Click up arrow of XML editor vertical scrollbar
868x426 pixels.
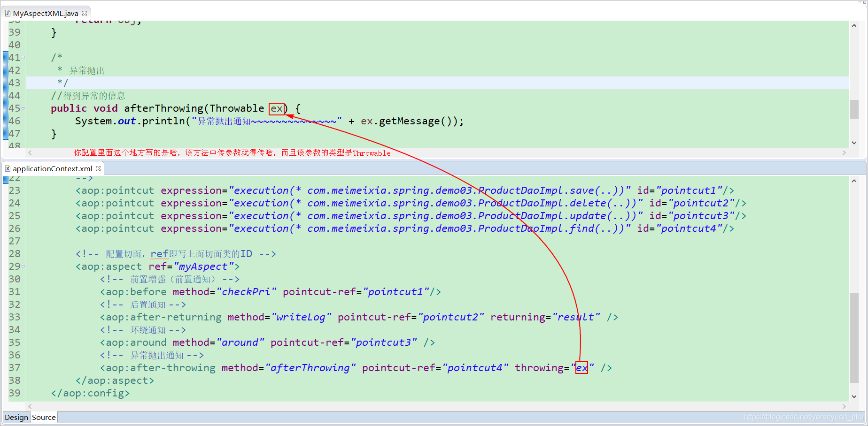(854, 181)
